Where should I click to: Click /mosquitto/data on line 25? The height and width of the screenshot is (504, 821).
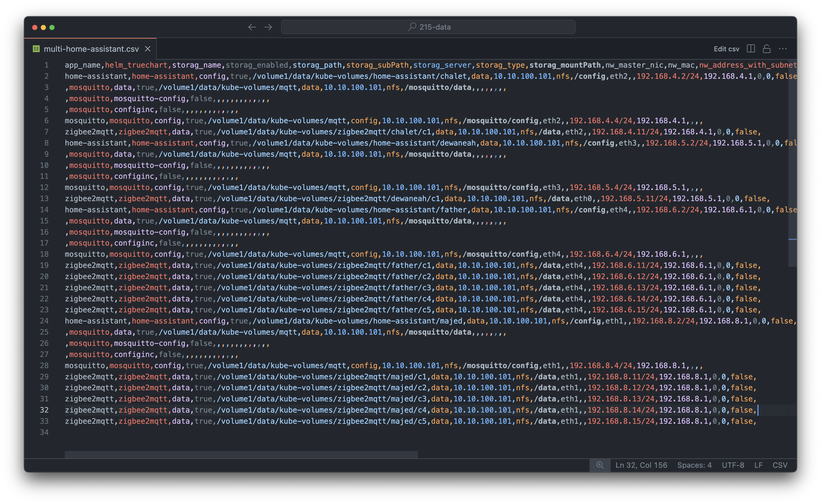click(438, 332)
